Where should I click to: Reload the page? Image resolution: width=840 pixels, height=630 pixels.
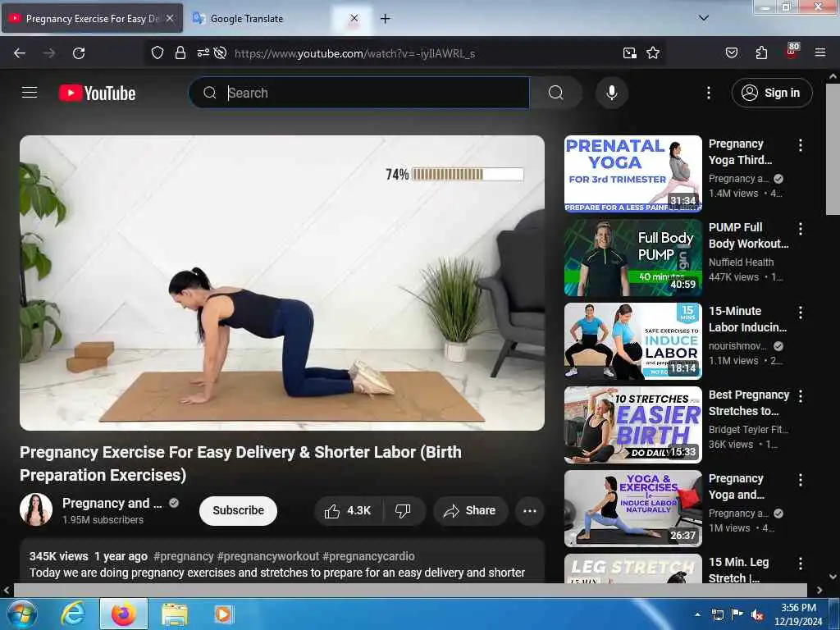tap(79, 52)
